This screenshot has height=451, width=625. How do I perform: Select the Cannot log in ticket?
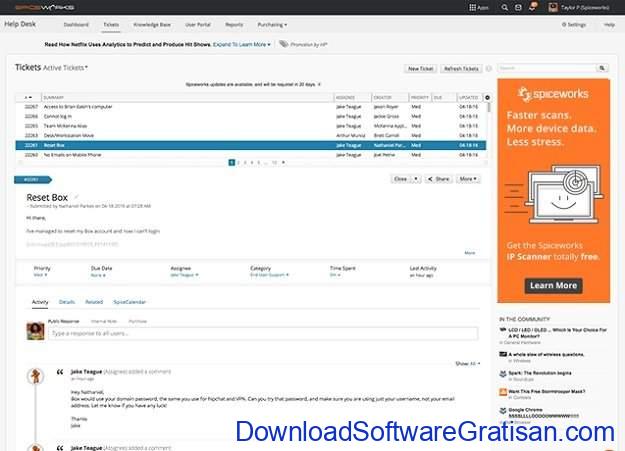coord(251,116)
